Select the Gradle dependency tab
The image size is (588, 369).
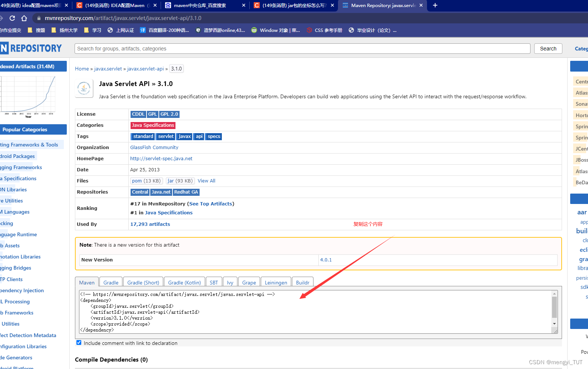tap(111, 282)
